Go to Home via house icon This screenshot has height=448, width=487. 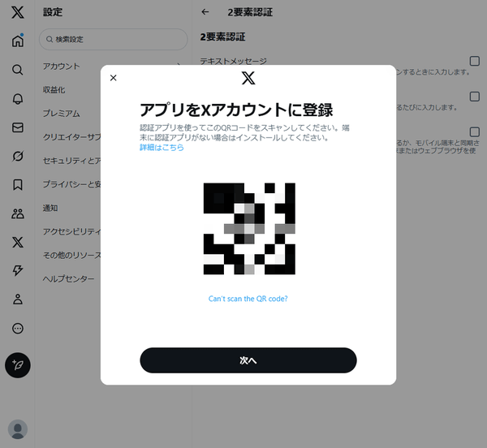tap(18, 41)
